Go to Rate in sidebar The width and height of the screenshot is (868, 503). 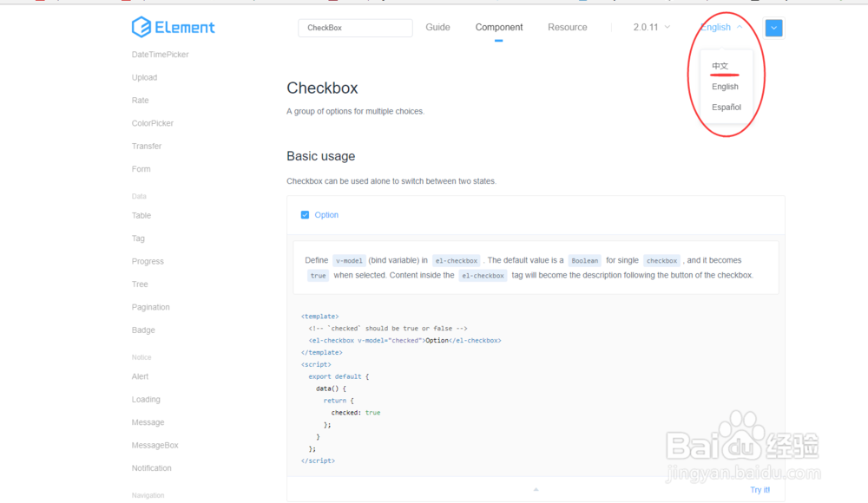(140, 100)
